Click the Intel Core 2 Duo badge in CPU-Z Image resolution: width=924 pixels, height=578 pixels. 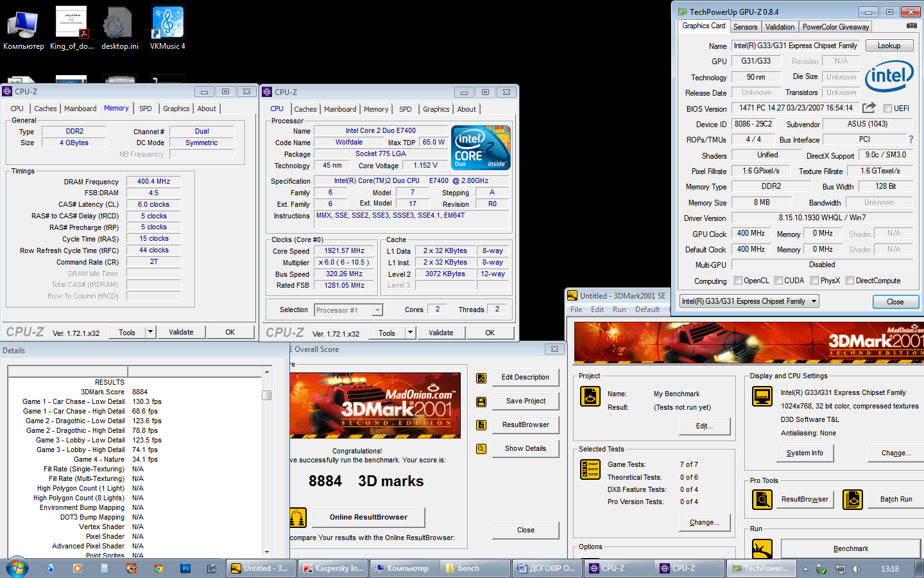[481, 148]
